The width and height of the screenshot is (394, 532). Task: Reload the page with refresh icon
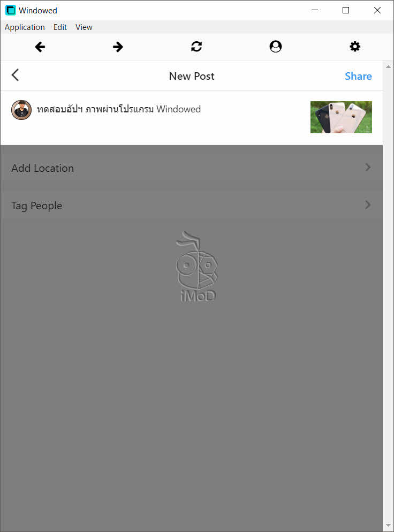click(196, 47)
